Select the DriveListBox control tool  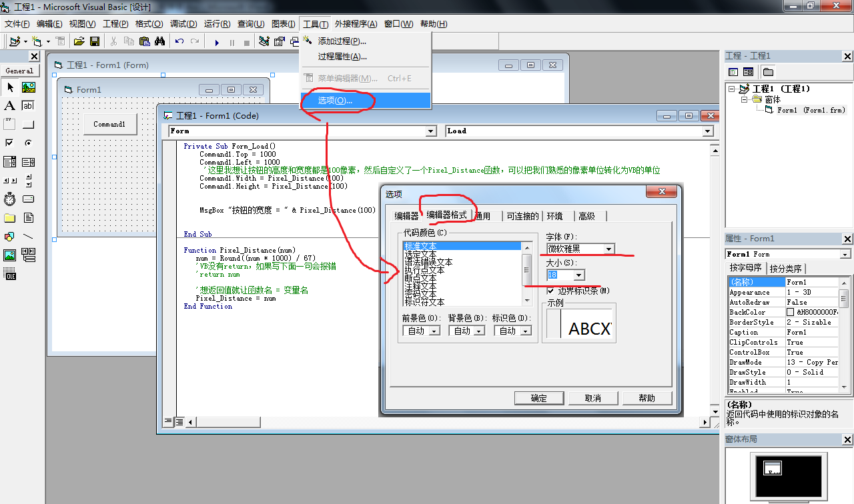click(x=28, y=199)
